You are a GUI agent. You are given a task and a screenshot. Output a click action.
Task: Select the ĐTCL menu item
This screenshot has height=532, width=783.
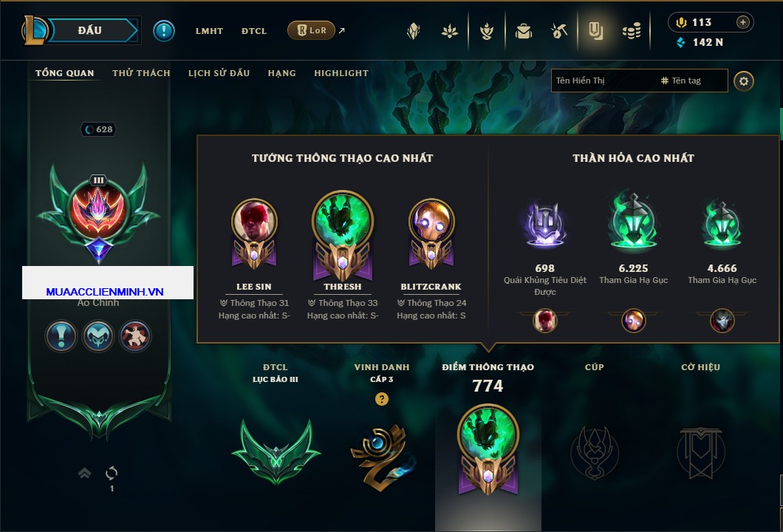click(254, 31)
